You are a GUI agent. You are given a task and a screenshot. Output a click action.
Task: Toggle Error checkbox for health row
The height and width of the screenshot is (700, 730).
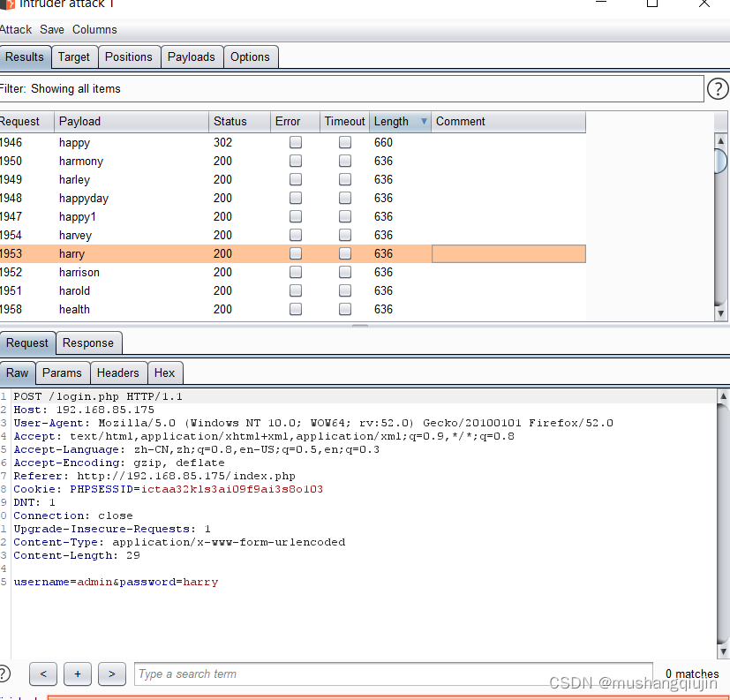click(296, 309)
